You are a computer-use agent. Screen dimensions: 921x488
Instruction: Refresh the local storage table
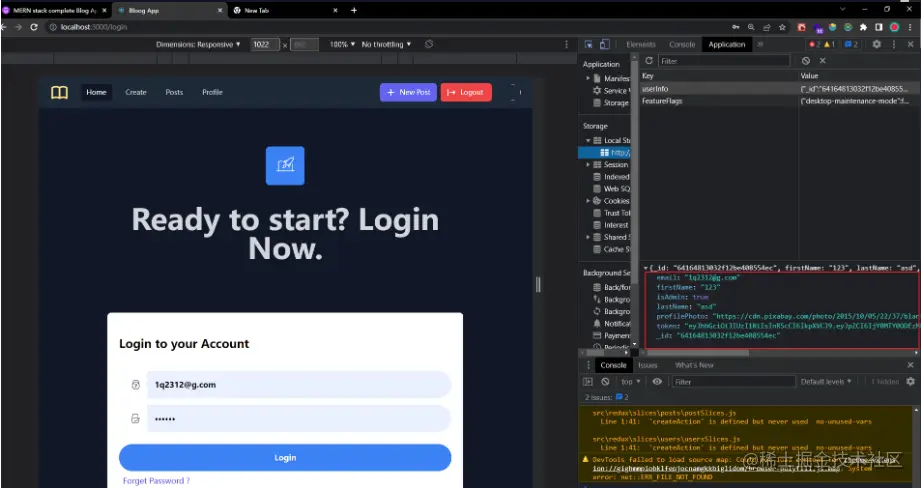point(649,60)
